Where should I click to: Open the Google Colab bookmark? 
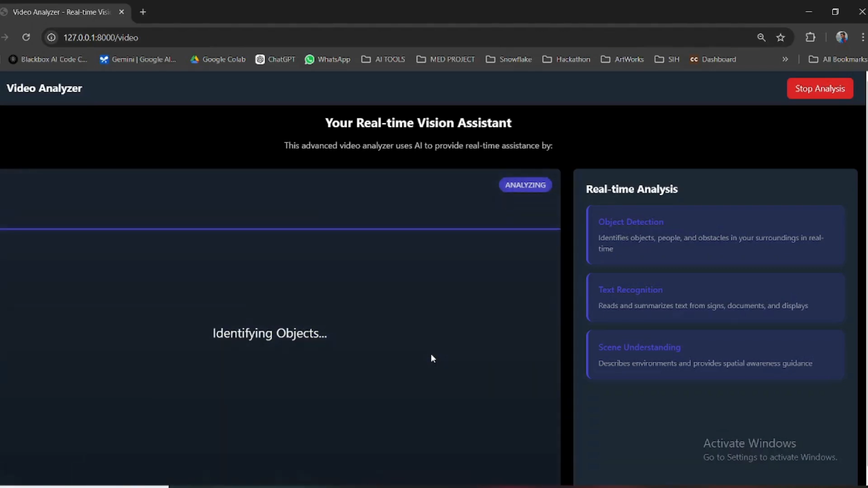(x=218, y=59)
